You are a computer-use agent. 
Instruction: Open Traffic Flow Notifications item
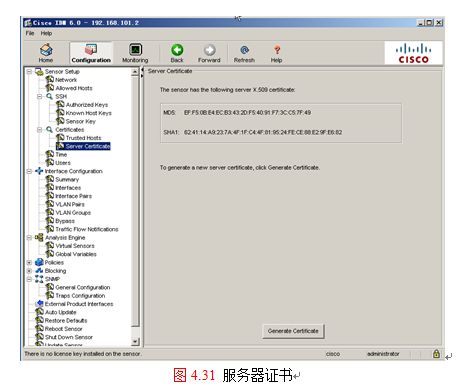[87, 229]
